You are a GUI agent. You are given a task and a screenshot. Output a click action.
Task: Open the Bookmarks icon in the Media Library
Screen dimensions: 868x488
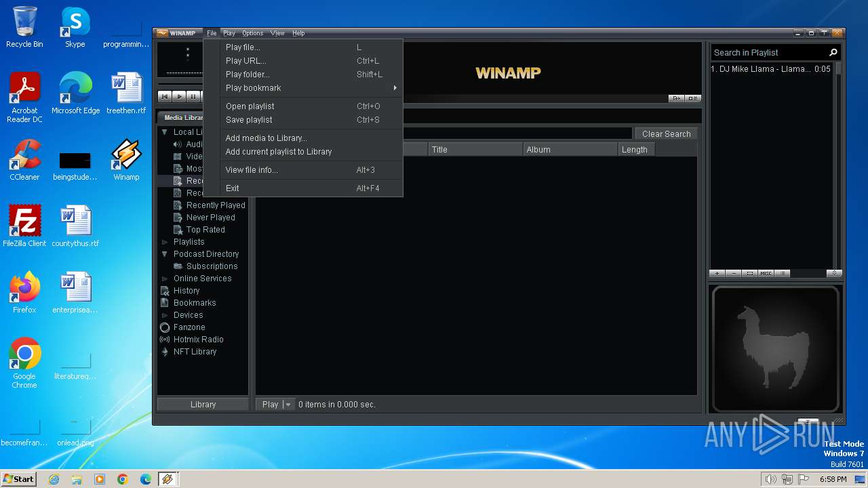(x=165, y=303)
